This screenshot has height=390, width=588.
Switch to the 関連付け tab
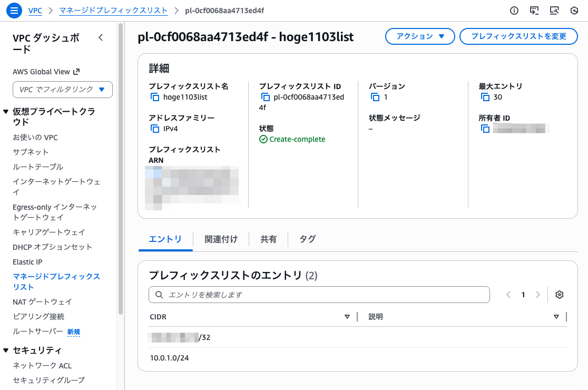pos(220,239)
